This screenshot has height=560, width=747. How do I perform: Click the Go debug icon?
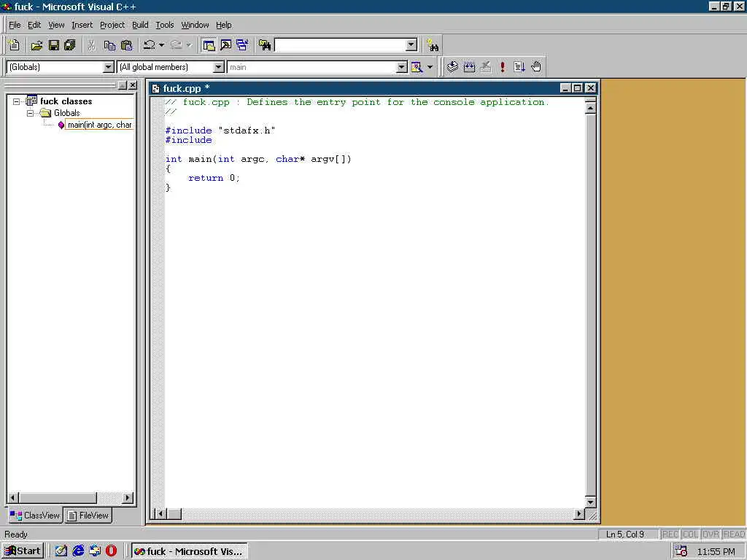[519, 66]
